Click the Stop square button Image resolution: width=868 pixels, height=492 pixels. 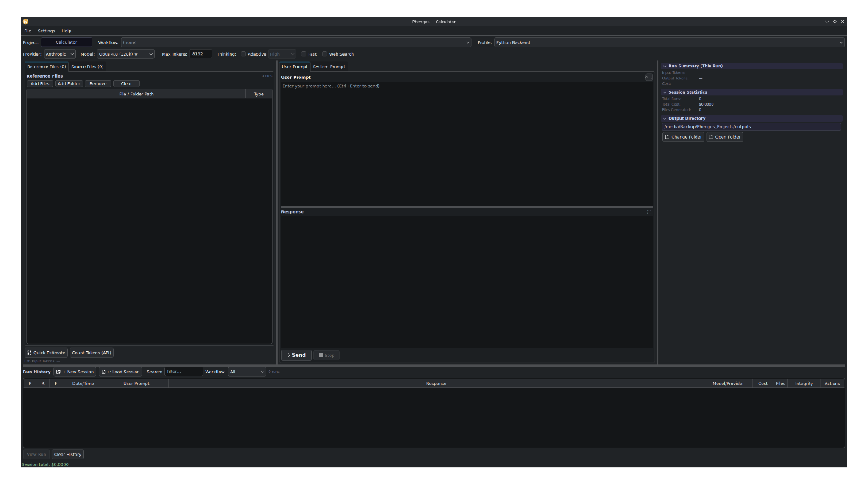pos(326,355)
